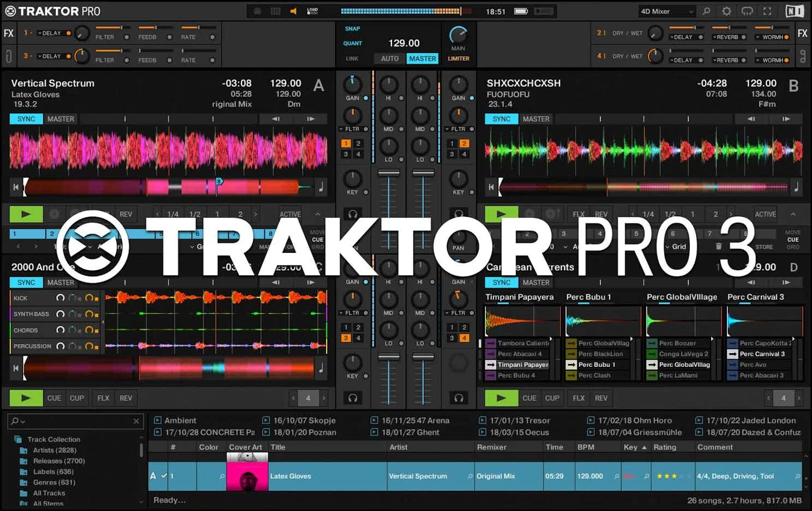This screenshot has width=812, height=511.
Task: Play Deck B with green play button
Action: coord(501,214)
